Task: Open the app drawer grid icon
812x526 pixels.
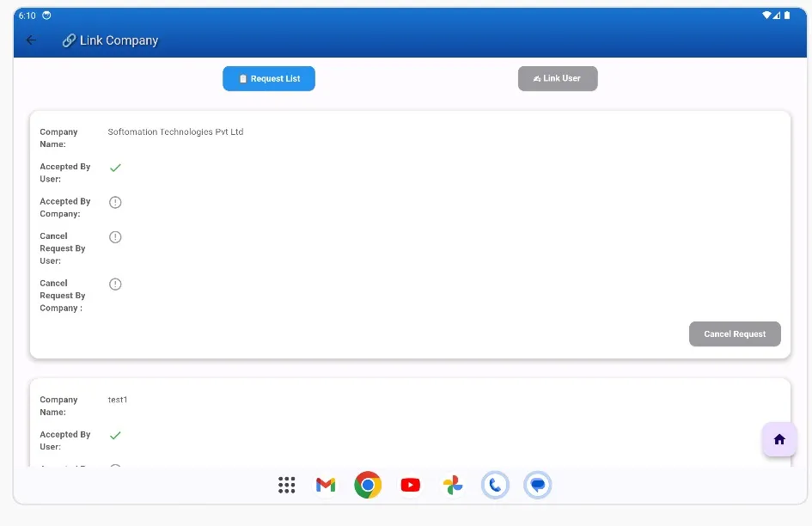Action: coord(286,485)
